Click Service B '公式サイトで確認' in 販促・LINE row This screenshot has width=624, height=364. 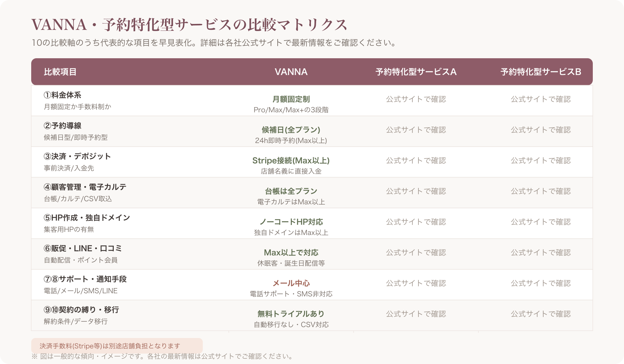[x=541, y=252]
